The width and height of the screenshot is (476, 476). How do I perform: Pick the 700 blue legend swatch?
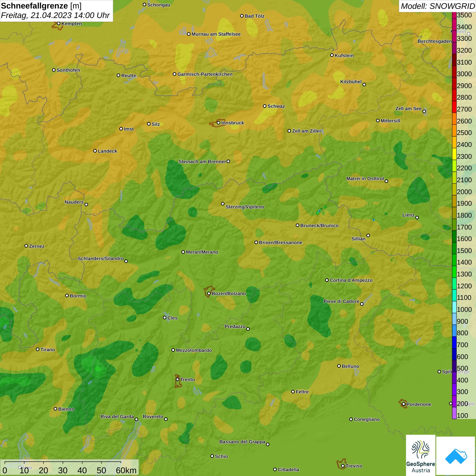454,345
